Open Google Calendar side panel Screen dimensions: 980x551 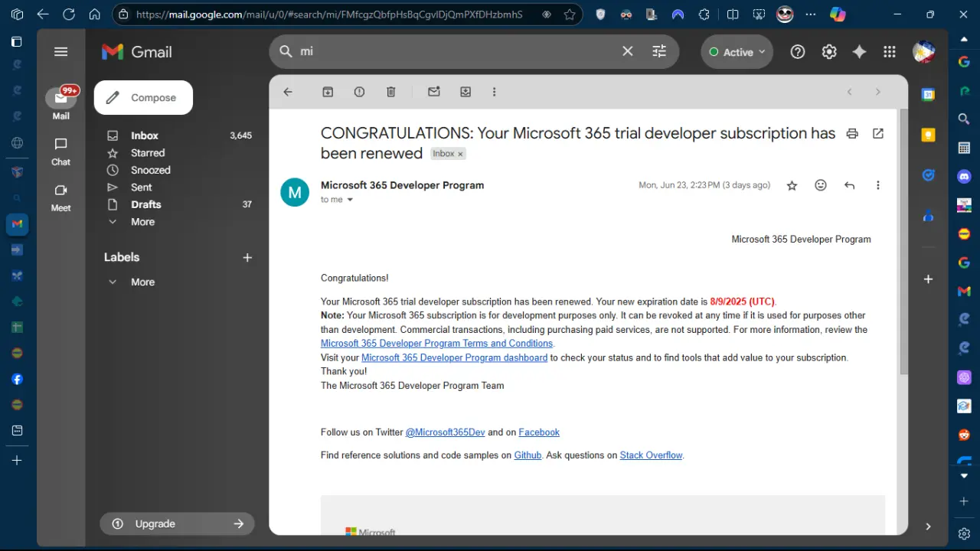click(928, 95)
